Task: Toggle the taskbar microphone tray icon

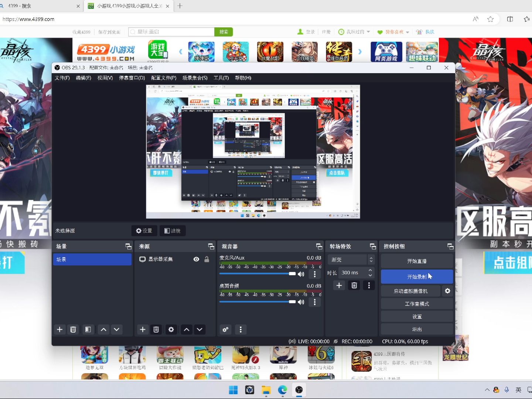Action: click(507, 390)
